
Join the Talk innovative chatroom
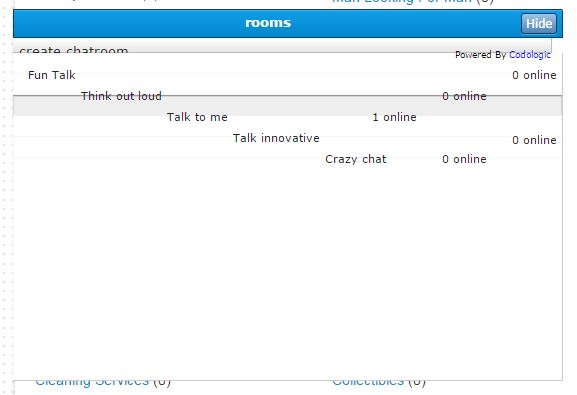tap(276, 138)
